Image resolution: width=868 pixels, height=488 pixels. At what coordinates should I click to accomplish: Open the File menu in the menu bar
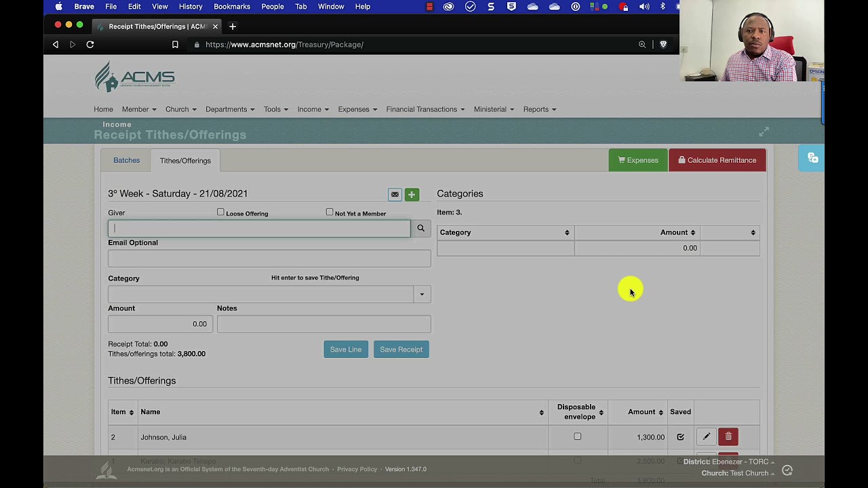coord(111,7)
